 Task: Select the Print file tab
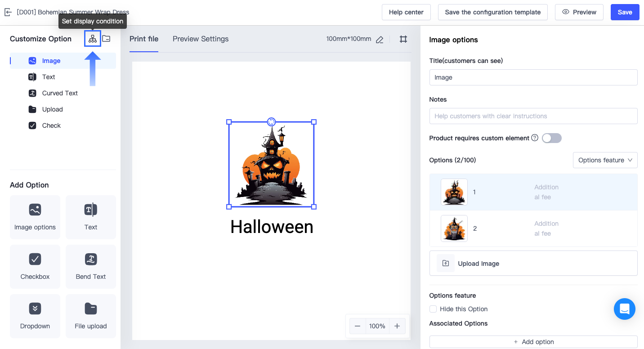pyautogui.click(x=144, y=39)
